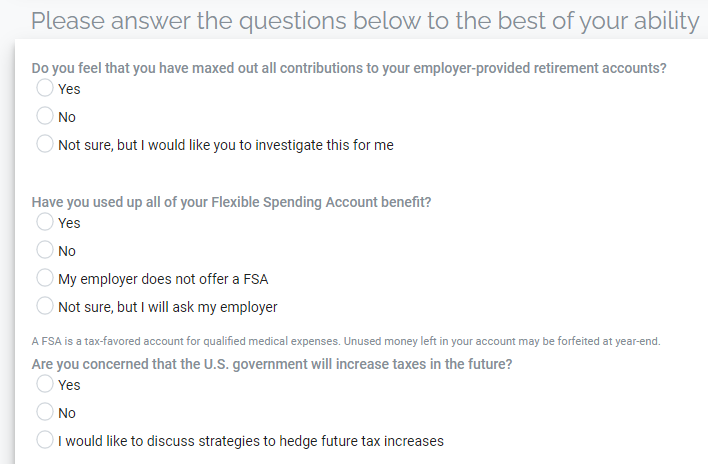Select No for Flexible Spending Account benefit used
The image size is (708, 464).
[45, 250]
